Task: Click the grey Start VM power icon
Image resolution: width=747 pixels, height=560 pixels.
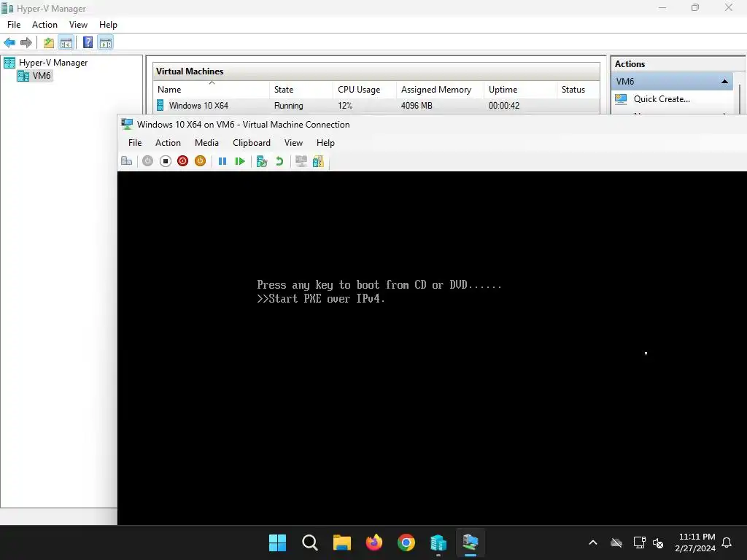Action: tap(147, 161)
